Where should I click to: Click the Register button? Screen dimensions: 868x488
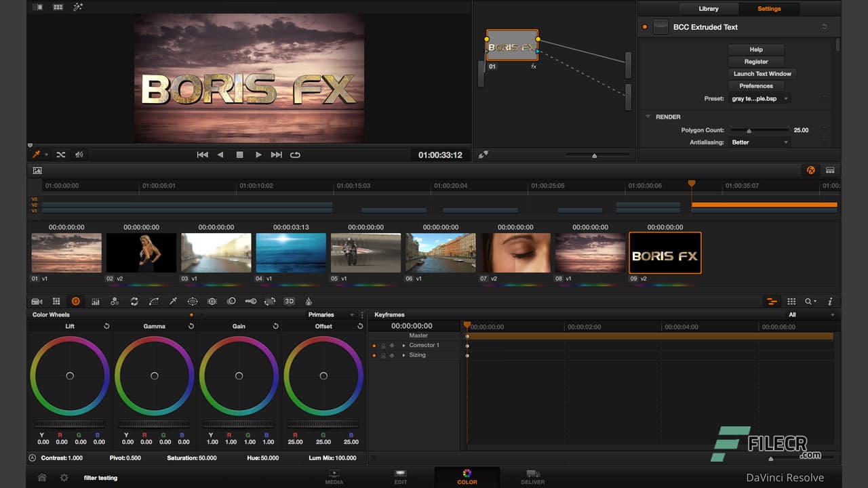[x=755, y=61]
